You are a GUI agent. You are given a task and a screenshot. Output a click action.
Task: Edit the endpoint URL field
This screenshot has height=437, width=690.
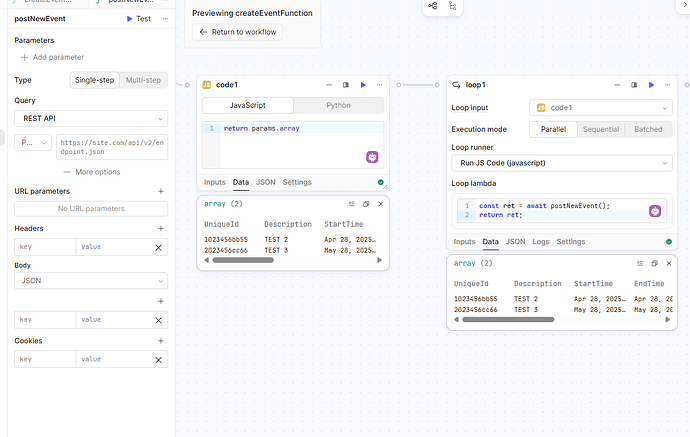pos(112,147)
